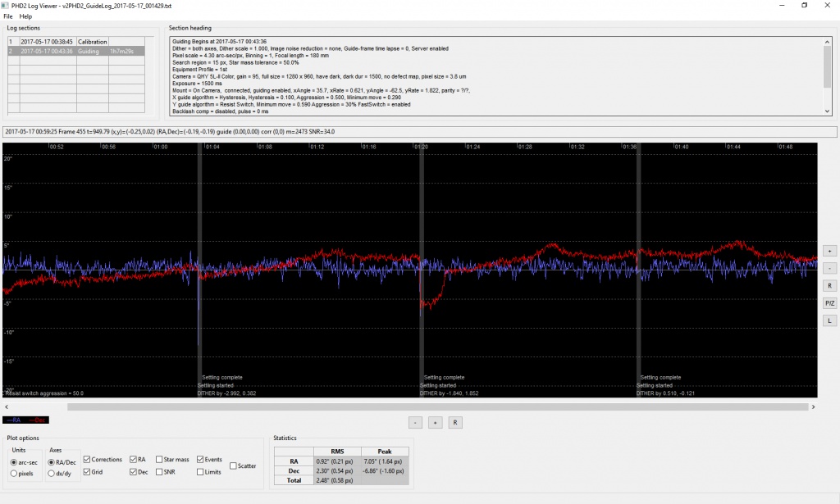Click the blue RA legend swatch
The width and height of the screenshot is (840, 504).
point(15,420)
